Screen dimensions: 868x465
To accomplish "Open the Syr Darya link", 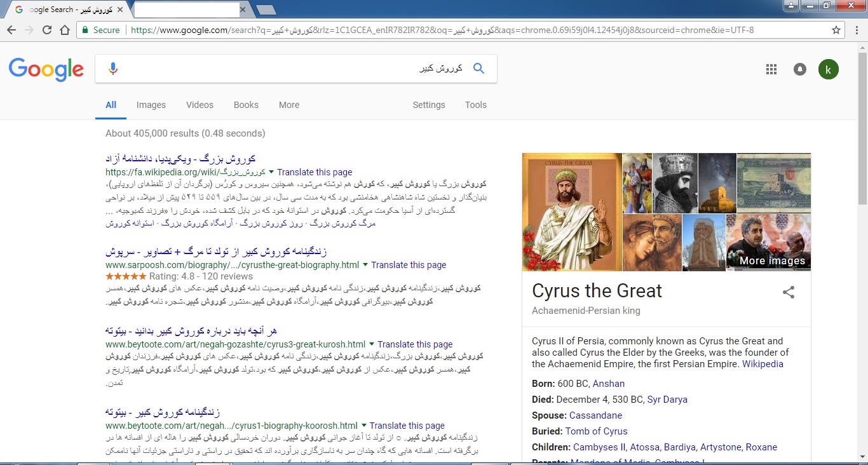I will (x=667, y=400).
